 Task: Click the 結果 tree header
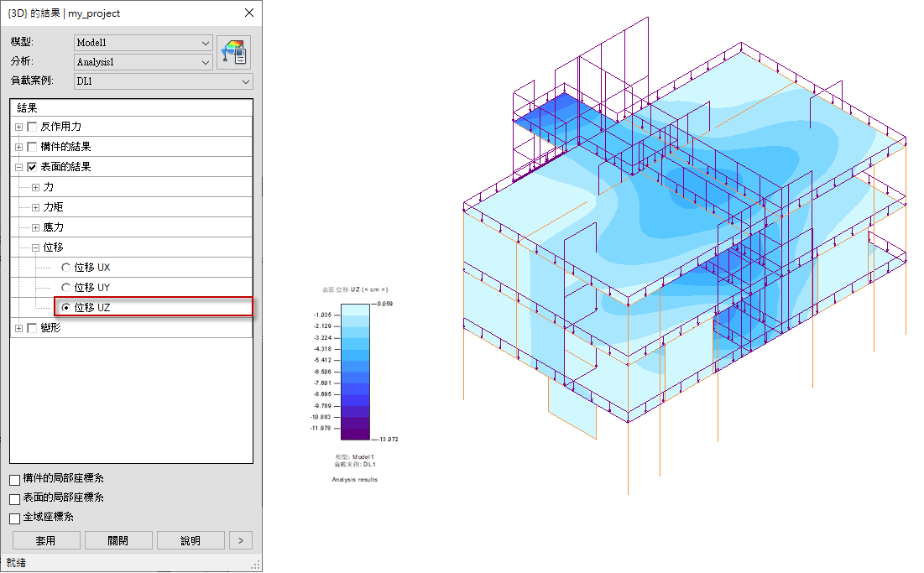coord(132,107)
